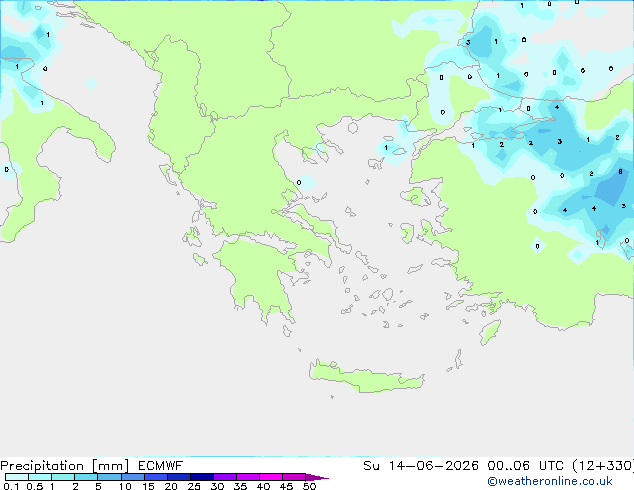This screenshot has height=490, width=634.
Task: Open the weatheronline.co.uk copyright link
Action: click(x=550, y=481)
